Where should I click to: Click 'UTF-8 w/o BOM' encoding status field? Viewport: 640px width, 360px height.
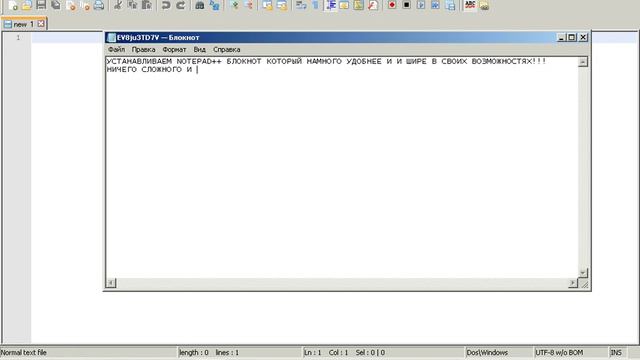coord(559,352)
